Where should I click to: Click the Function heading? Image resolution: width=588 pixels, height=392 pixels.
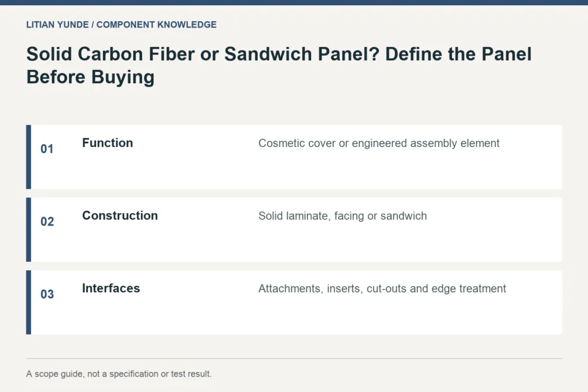(x=107, y=143)
